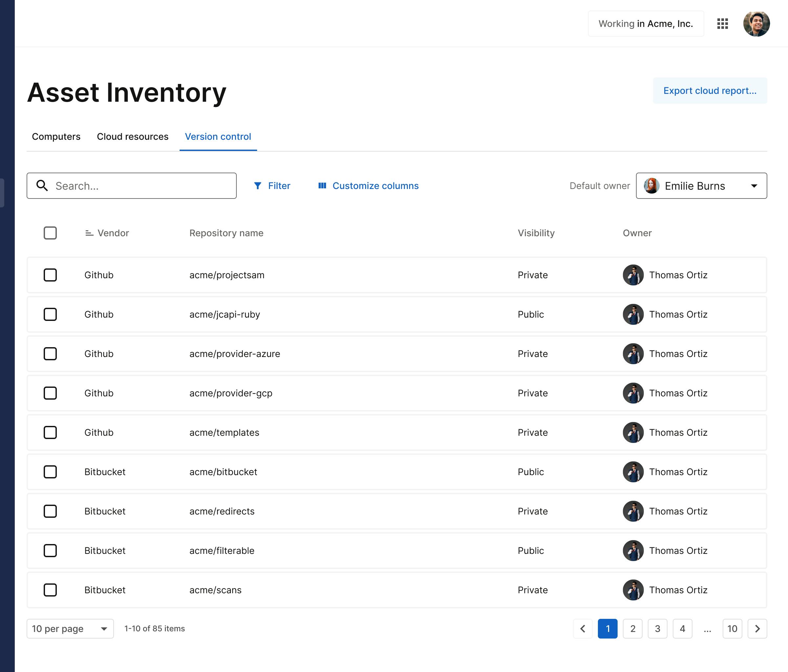Click the Customize columns icon

click(322, 185)
